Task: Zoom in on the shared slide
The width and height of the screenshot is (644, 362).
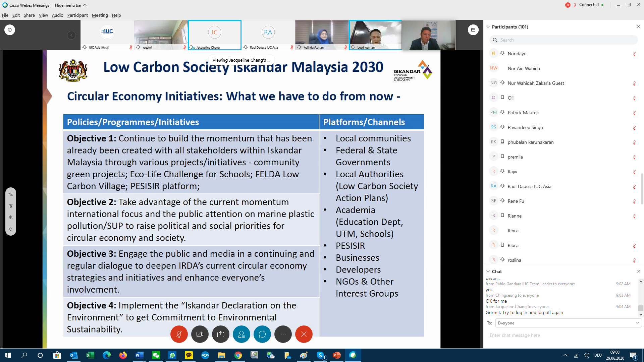Action: [x=11, y=218]
